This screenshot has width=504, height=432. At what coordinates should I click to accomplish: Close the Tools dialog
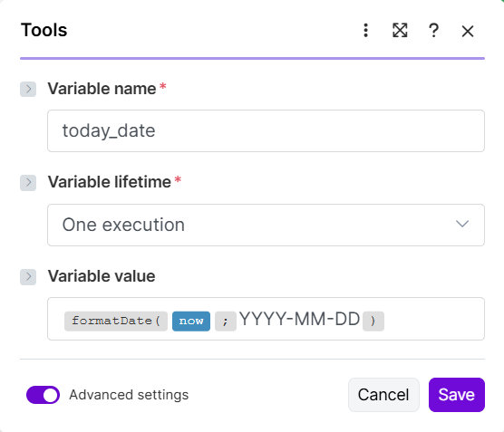(468, 31)
